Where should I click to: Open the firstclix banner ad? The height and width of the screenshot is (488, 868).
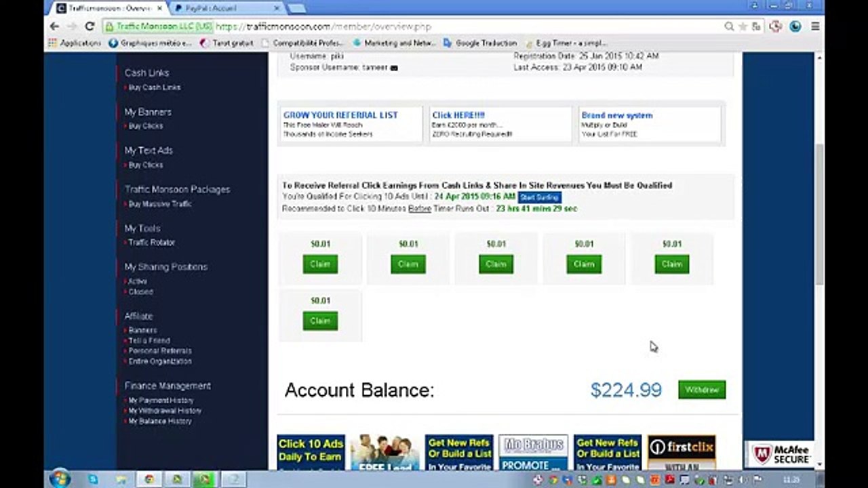pos(682,453)
